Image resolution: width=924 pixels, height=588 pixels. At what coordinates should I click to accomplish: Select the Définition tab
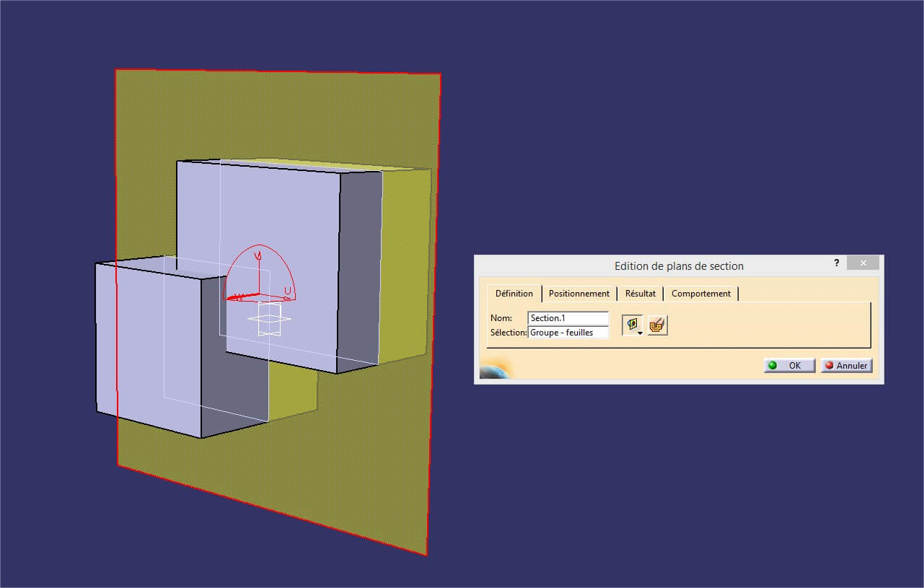click(x=513, y=294)
